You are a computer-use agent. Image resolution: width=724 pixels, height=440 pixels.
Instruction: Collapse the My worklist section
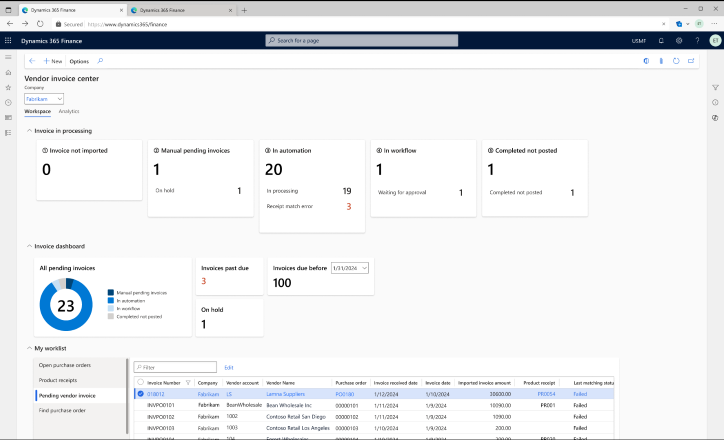(x=30, y=348)
